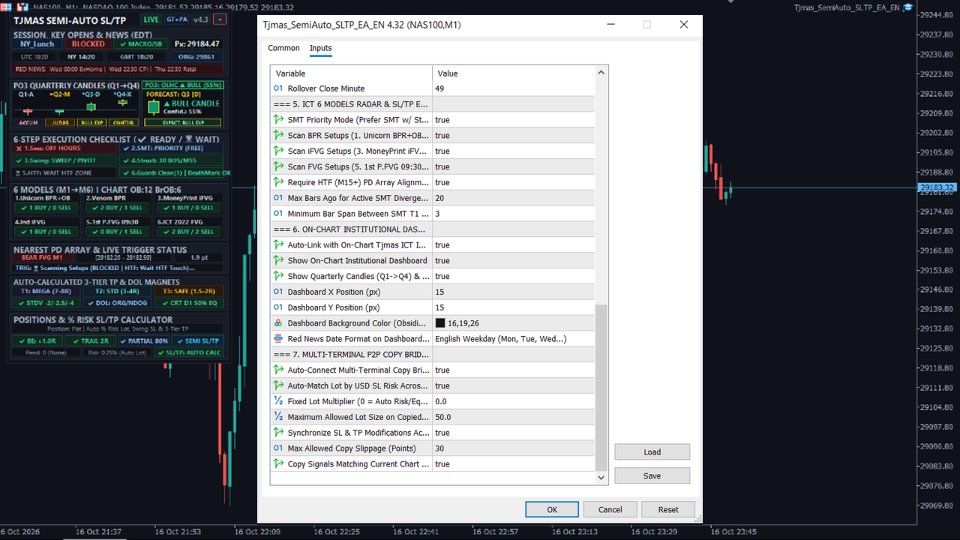Toggle the SL/TP AUTO CALC dashboard button
The height and width of the screenshot is (540, 960).
[x=189, y=353]
